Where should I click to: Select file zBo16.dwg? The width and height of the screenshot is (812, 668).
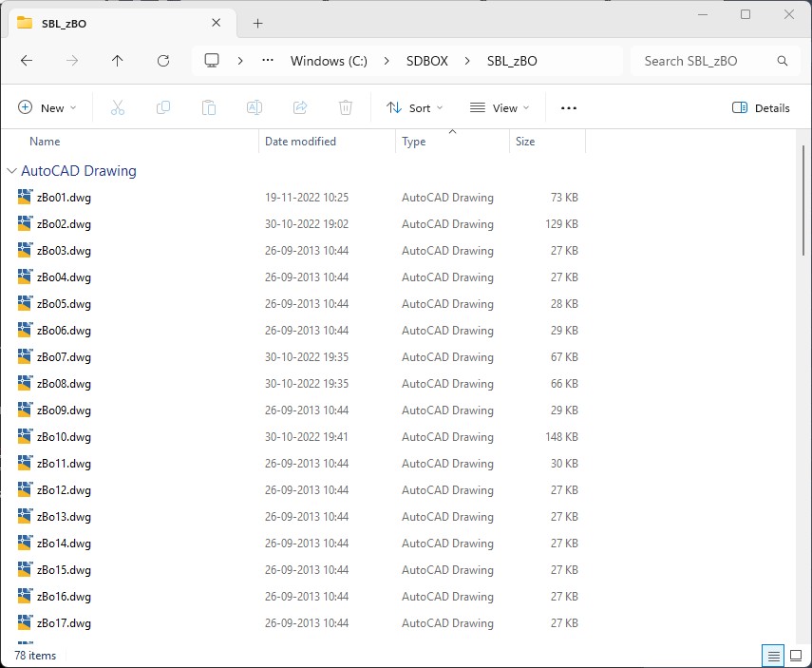[x=64, y=596]
